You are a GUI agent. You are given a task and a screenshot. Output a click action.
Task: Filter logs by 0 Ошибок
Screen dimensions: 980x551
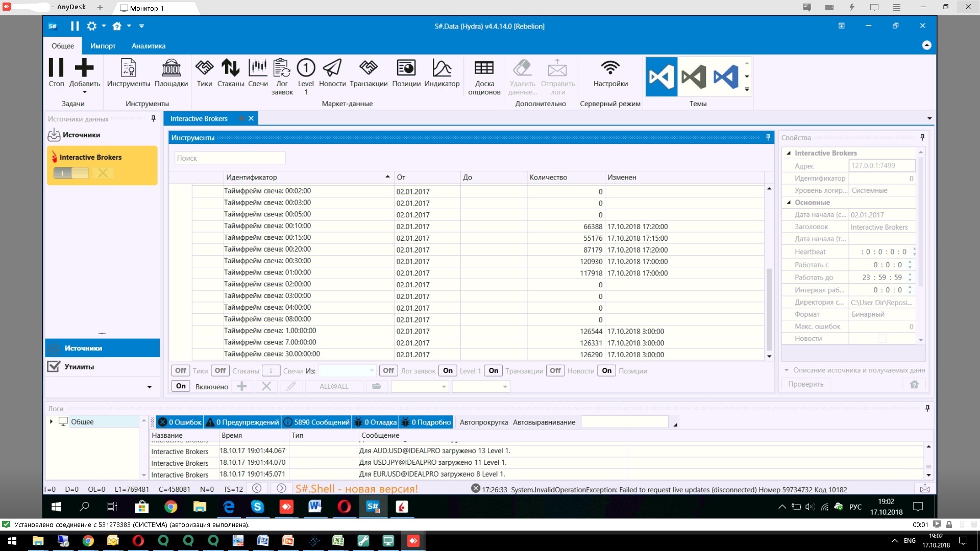click(x=180, y=422)
